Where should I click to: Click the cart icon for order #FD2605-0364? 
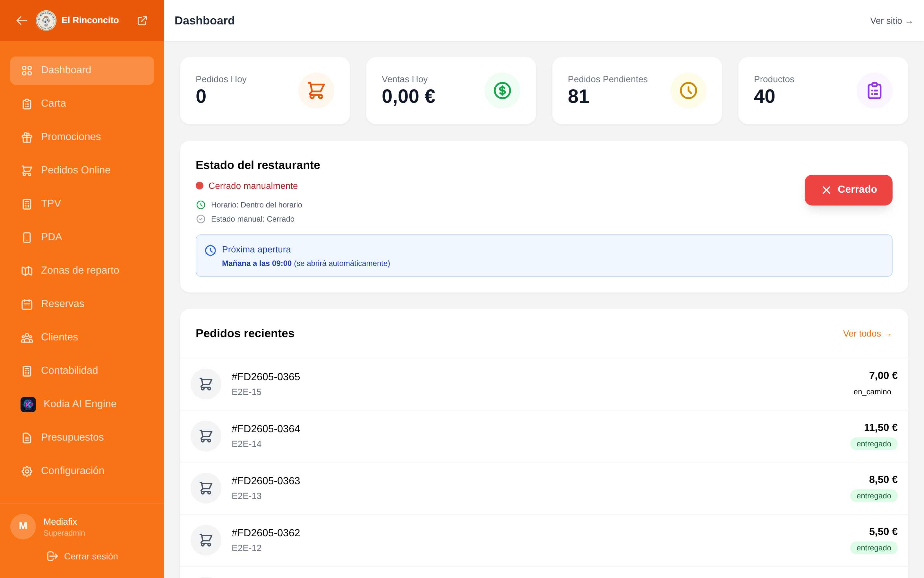click(x=206, y=436)
